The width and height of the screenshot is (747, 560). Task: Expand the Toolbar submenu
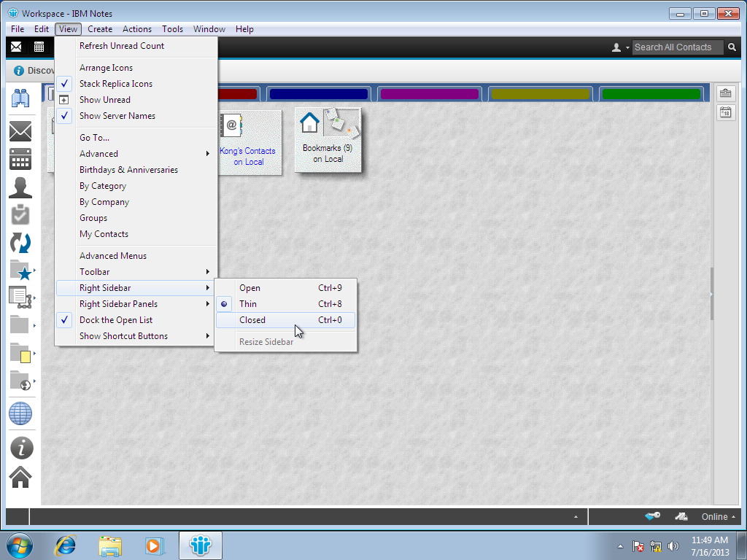[x=136, y=272]
